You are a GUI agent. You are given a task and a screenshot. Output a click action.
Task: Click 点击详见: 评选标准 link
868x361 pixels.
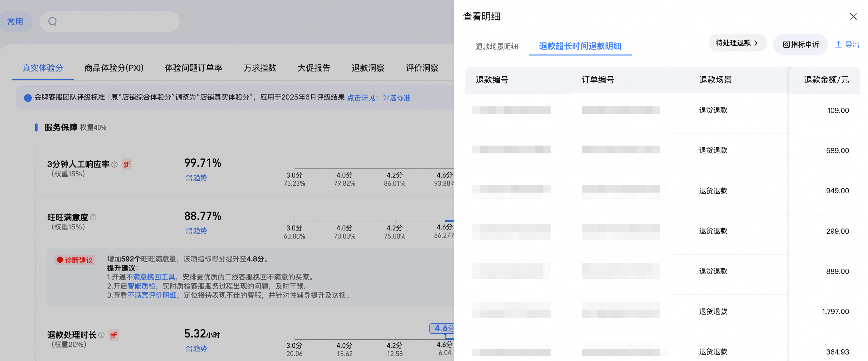click(x=379, y=98)
